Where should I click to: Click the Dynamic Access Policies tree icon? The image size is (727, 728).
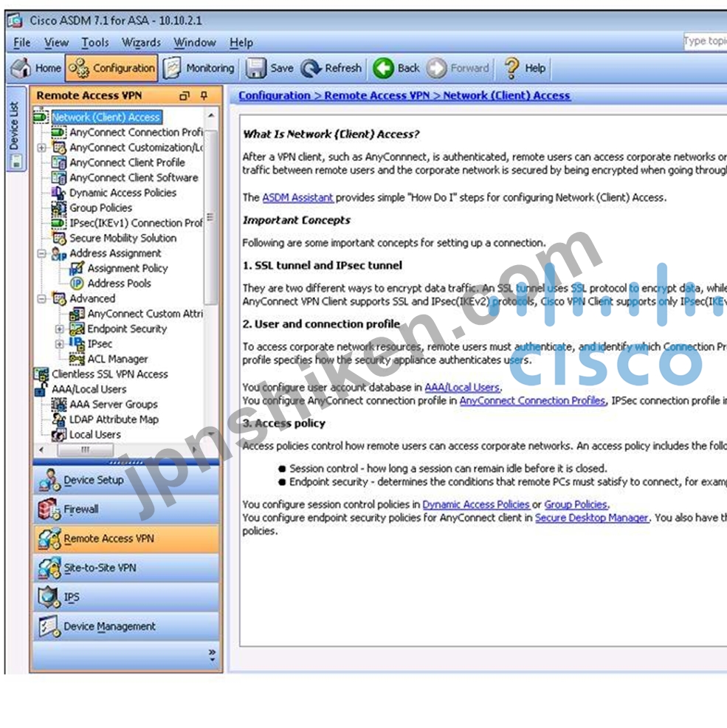(x=58, y=193)
